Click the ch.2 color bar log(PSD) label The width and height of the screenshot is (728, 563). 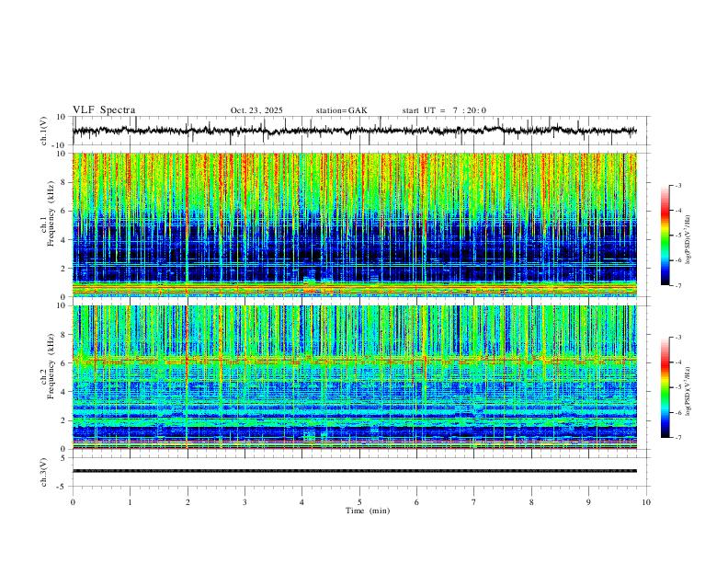pyautogui.click(x=688, y=391)
